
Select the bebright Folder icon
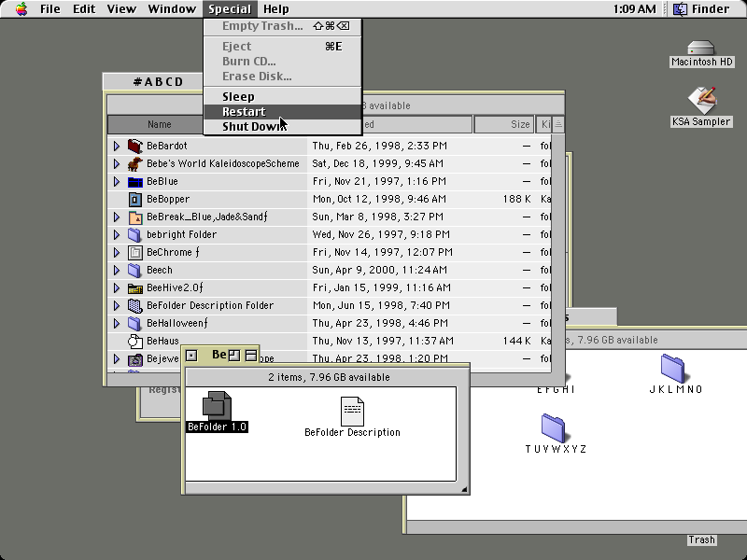135,234
